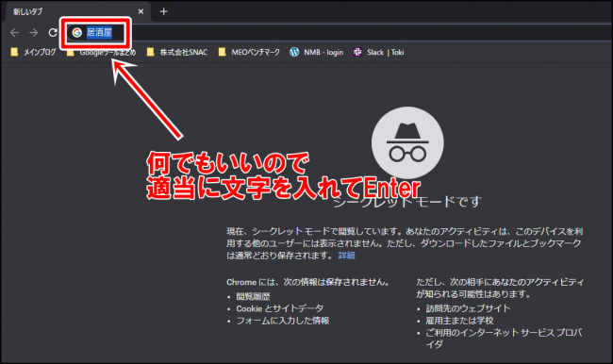Close the 新しいタブ tab
The image size is (613, 364).
[141, 11]
